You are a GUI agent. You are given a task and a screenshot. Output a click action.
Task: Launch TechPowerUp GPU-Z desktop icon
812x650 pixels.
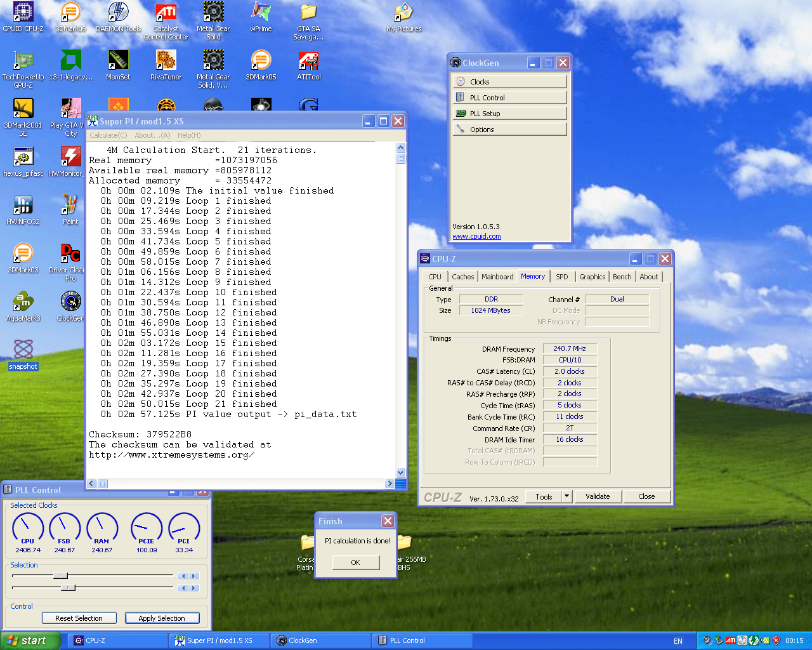pyautogui.click(x=23, y=69)
